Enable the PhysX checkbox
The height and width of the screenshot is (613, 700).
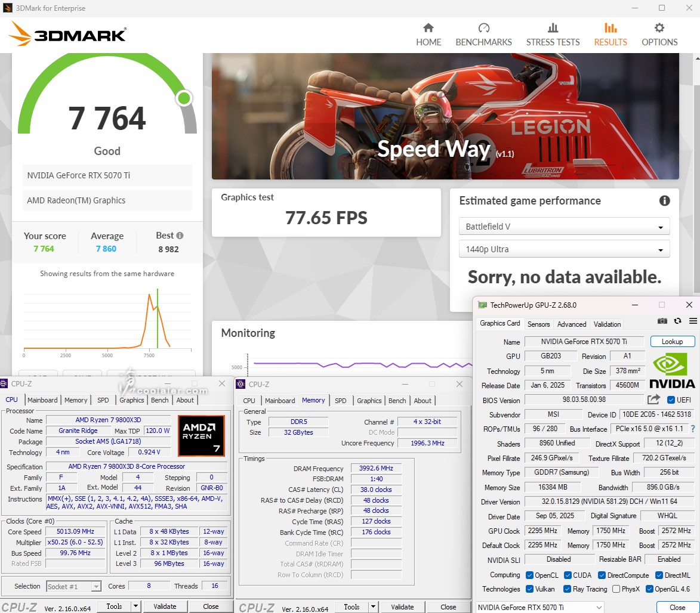(x=616, y=589)
